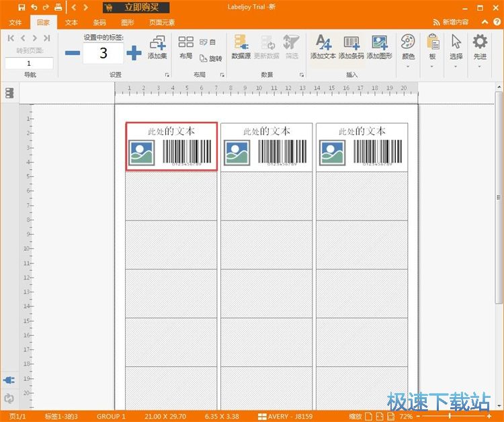Click the 21.00 X 29.70 page size text
The width and height of the screenshot is (504, 422).
click(x=165, y=417)
